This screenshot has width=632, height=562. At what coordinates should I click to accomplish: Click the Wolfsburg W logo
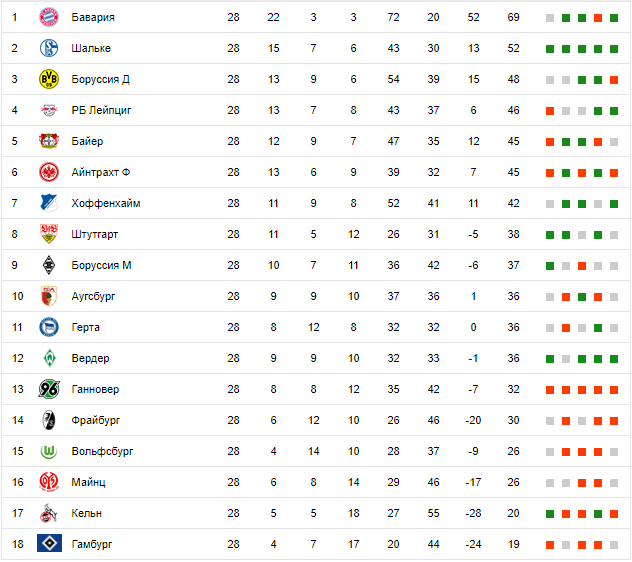[x=48, y=451]
